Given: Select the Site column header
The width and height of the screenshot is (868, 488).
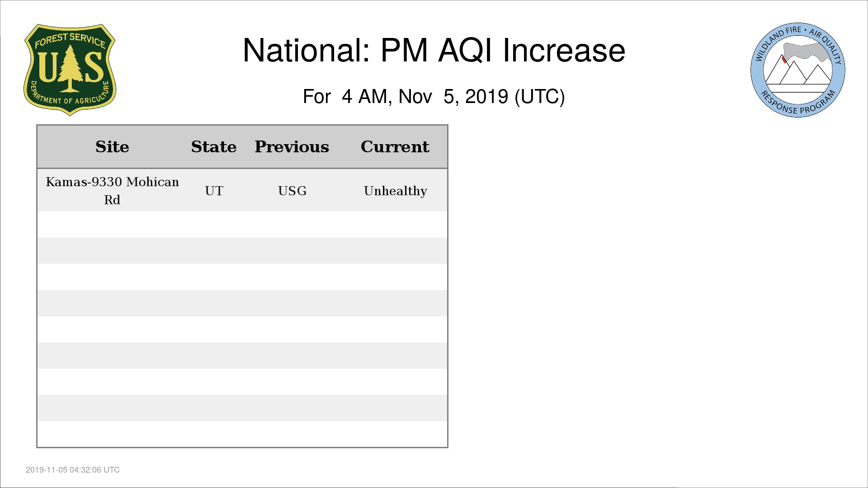Looking at the screenshot, I should [x=112, y=147].
